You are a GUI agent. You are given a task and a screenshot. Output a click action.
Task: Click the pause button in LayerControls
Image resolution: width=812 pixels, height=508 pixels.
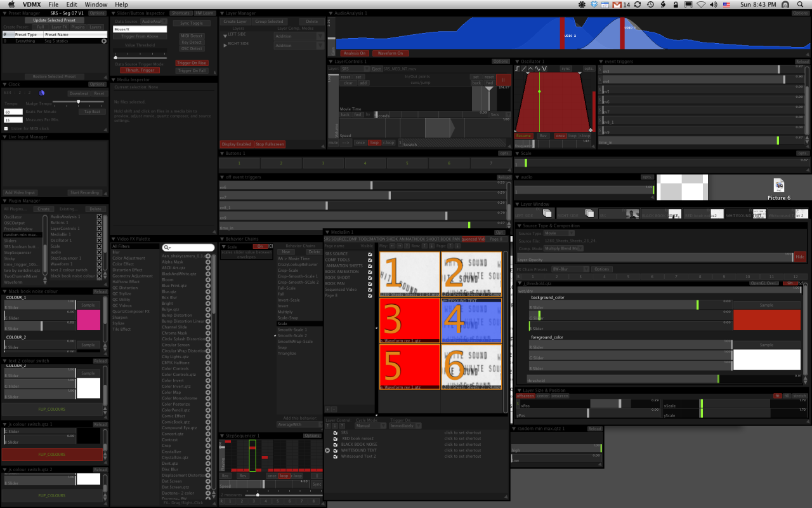(x=504, y=81)
